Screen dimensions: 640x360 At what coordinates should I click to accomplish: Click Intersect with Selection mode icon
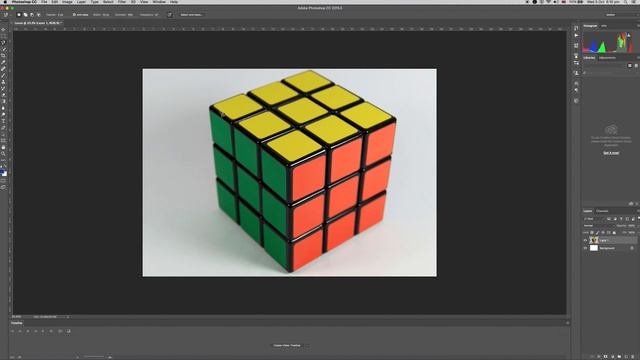38,15
